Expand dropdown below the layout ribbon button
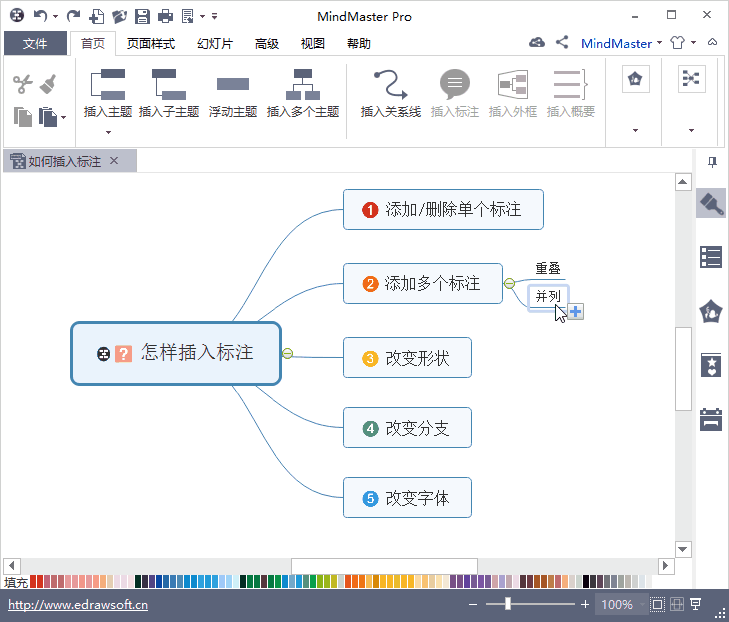729x622 pixels. tap(691, 131)
